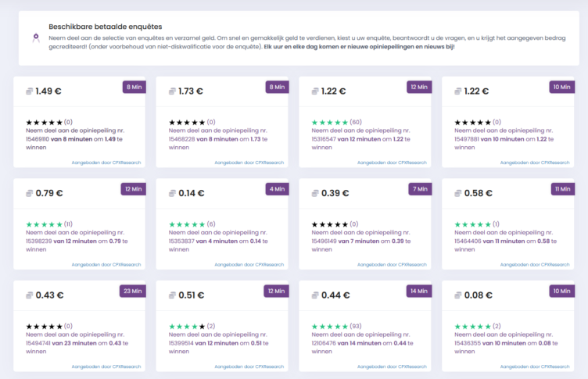Click the 23 Min badge on 0.43 € survey
The width and height of the screenshot is (588, 379).
(134, 291)
